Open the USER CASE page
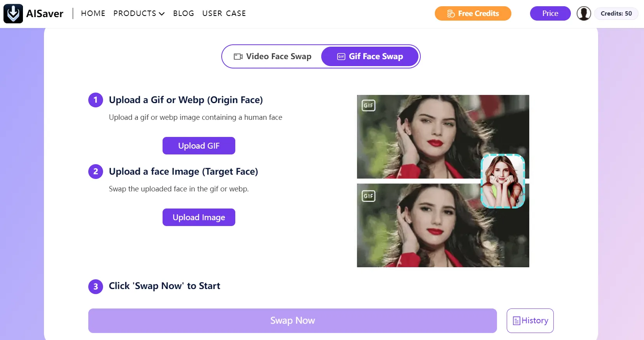Screen dimensions: 644x340 point(224,14)
